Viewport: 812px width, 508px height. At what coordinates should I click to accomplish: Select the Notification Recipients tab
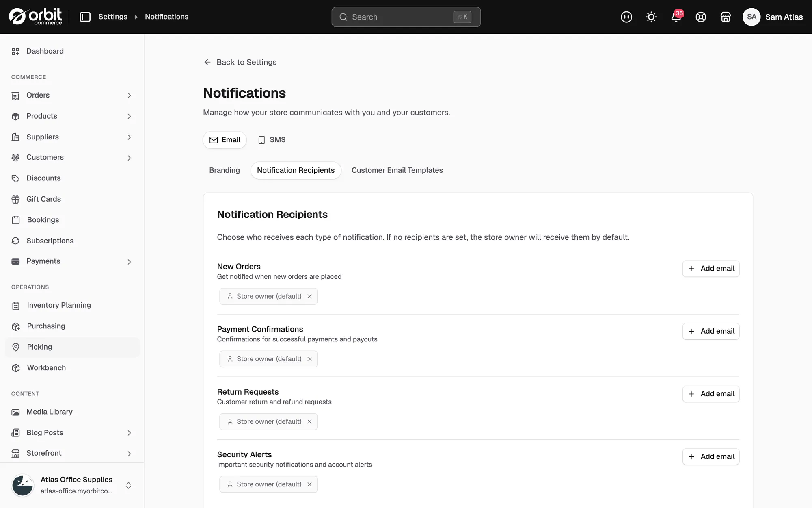(x=296, y=170)
